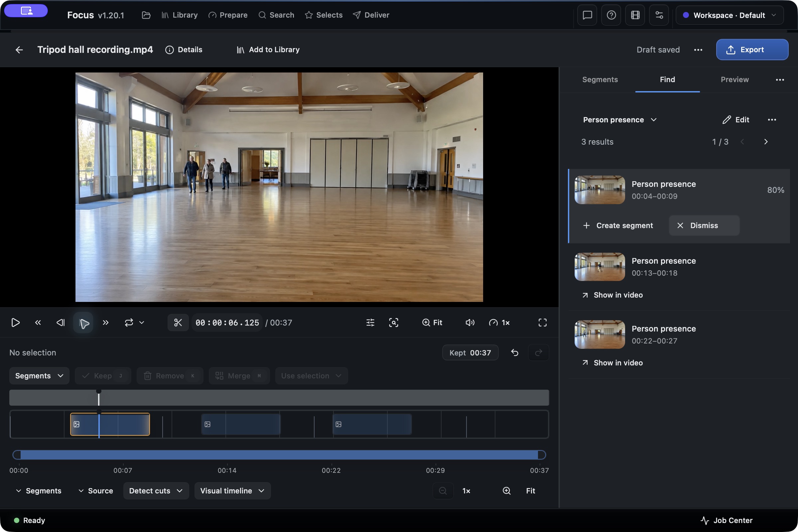This screenshot has width=798, height=532.
Task: Step back one frame
Action: point(61,322)
